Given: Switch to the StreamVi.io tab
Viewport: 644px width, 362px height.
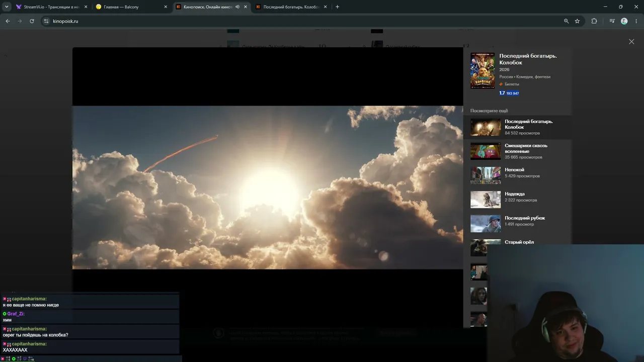Looking at the screenshot, I should [x=52, y=7].
